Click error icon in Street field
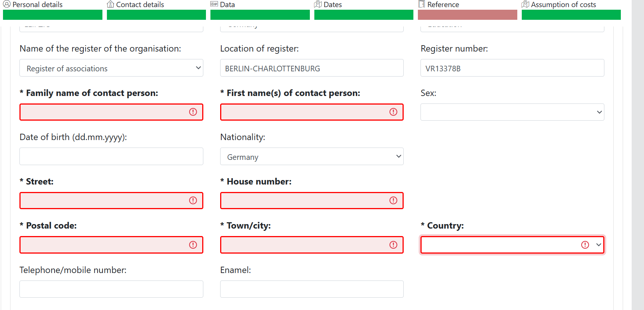Image resolution: width=644 pixels, height=310 pixels. pos(193,201)
